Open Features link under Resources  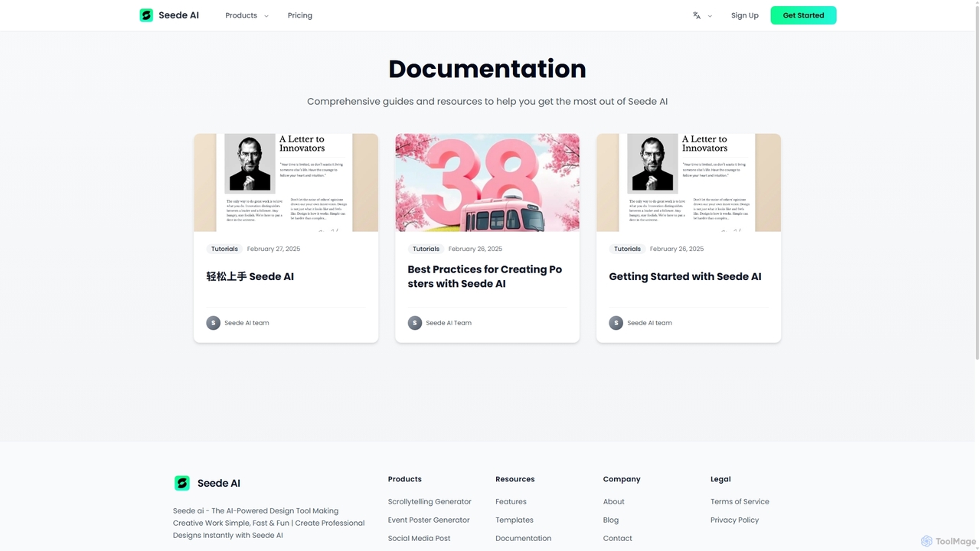pos(511,502)
